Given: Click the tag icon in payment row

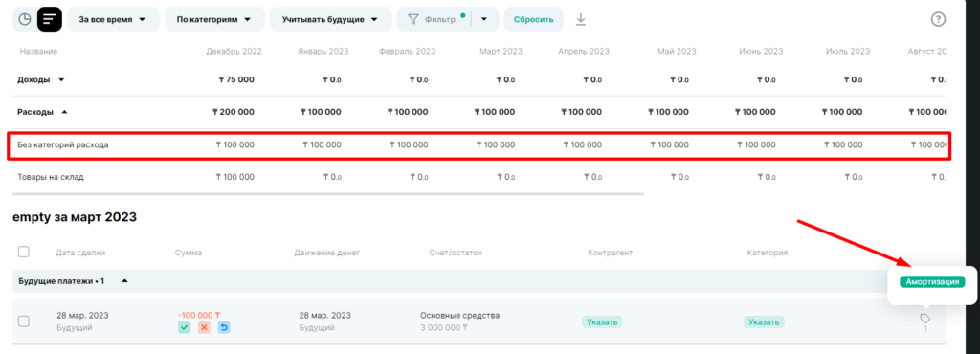Looking at the screenshot, I should [x=925, y=319].
